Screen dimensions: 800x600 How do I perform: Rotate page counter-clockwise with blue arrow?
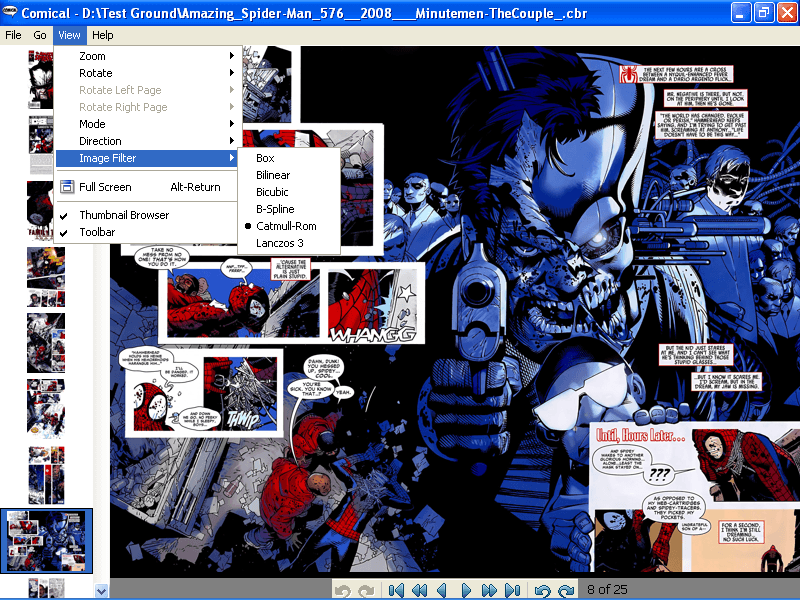[543, 590]
